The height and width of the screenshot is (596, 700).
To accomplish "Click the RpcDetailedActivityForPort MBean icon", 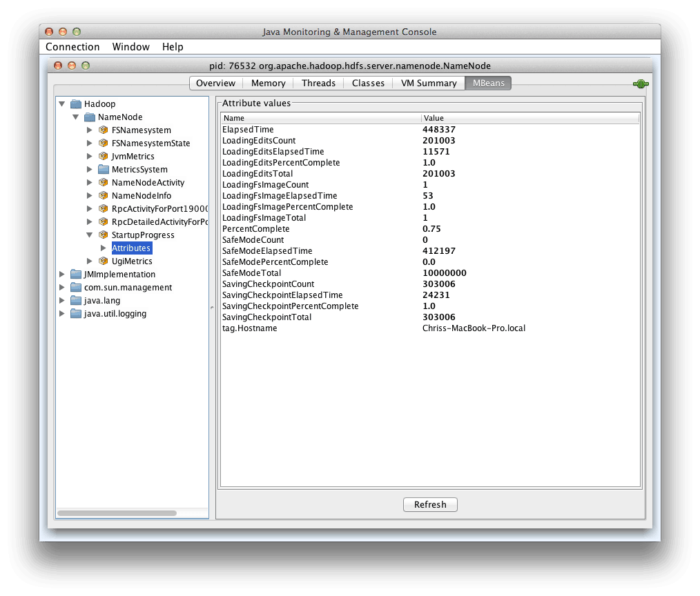I will pos(103,221).
